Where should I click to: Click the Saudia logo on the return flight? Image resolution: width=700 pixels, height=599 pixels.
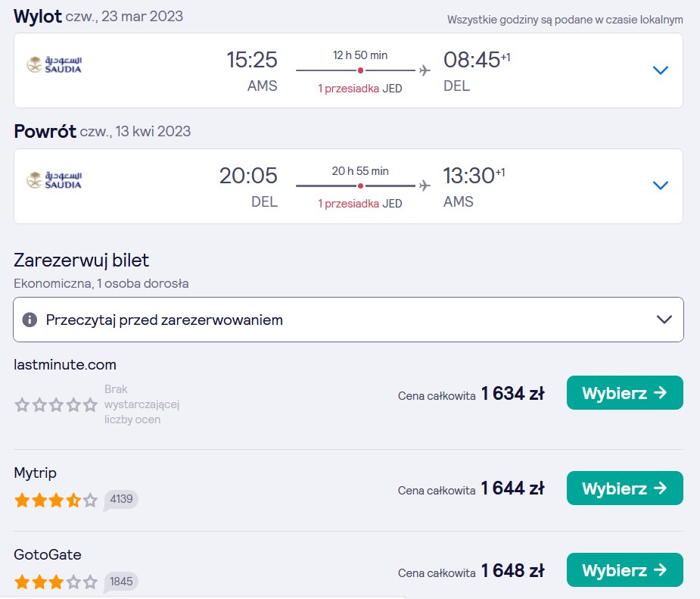pos(54,180)
